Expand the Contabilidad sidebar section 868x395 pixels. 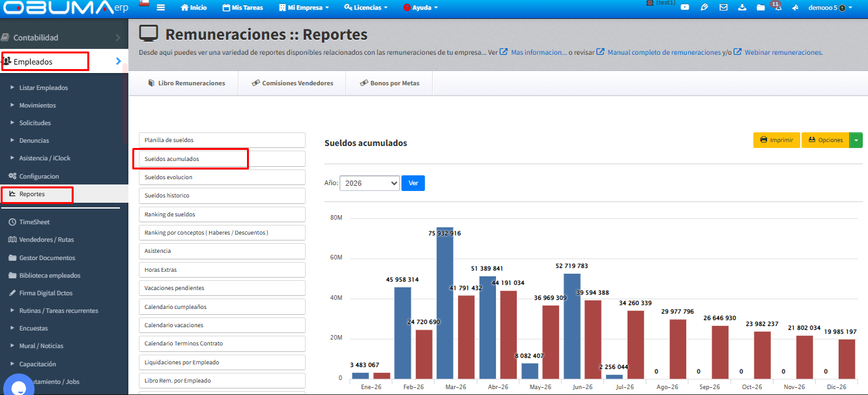pyautogui.click(x=64, y=38)
